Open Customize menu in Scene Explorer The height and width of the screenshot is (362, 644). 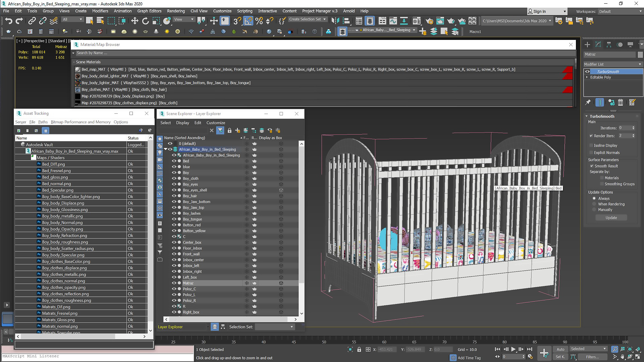point(216,123)
